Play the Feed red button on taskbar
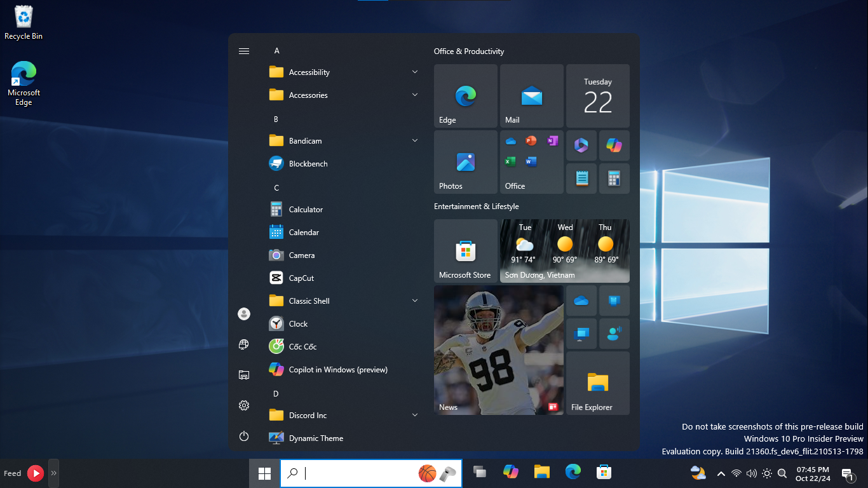Viewport: 868px width, 488px height. pos(36,473)
